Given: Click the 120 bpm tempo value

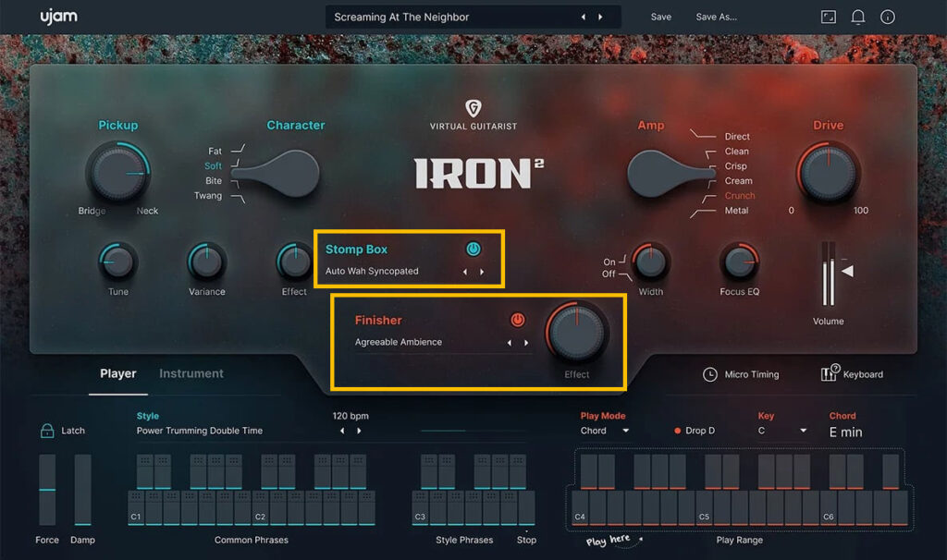Looking at the screenshot, I should pyautogui.click(x=351, y=416).
